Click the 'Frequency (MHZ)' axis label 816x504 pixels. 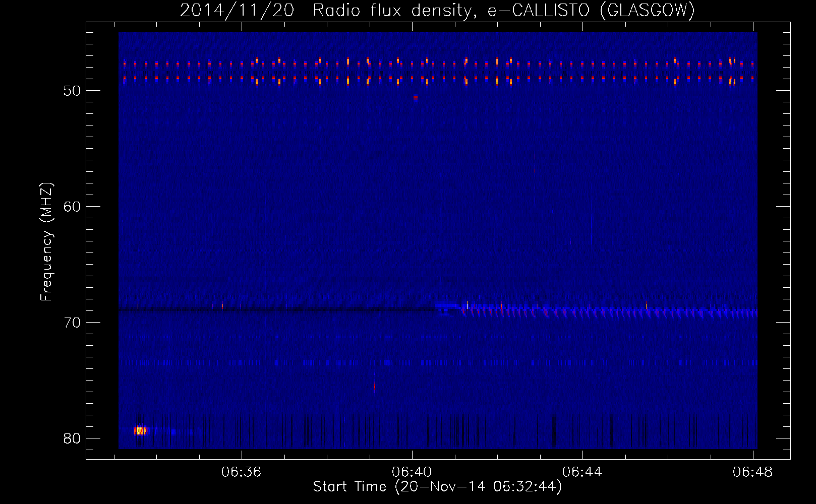point(46,242)
